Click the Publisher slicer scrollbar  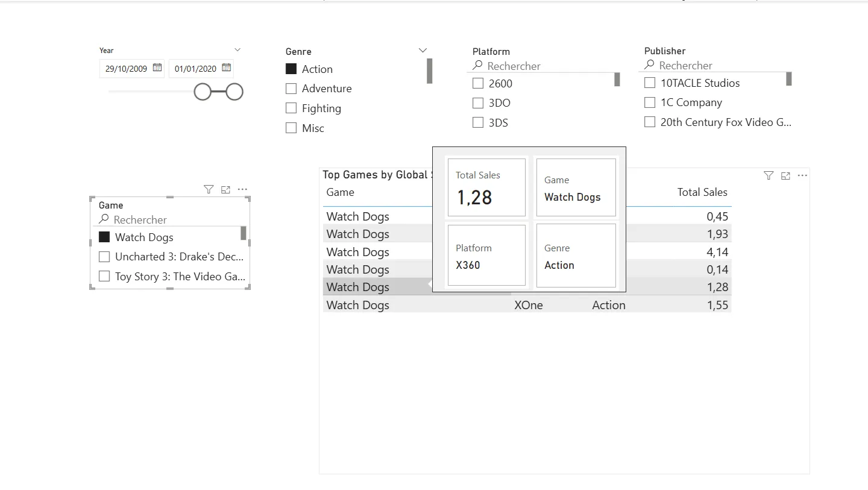[789, 78]
